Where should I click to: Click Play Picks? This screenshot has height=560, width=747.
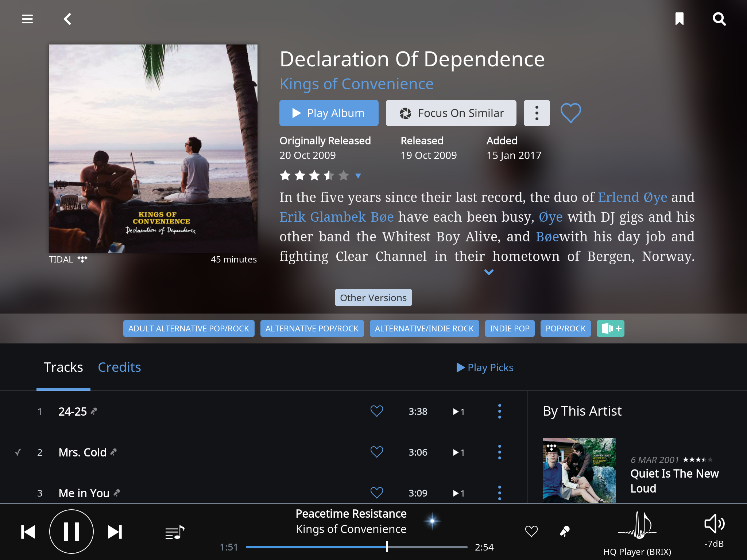coord(485,367)
